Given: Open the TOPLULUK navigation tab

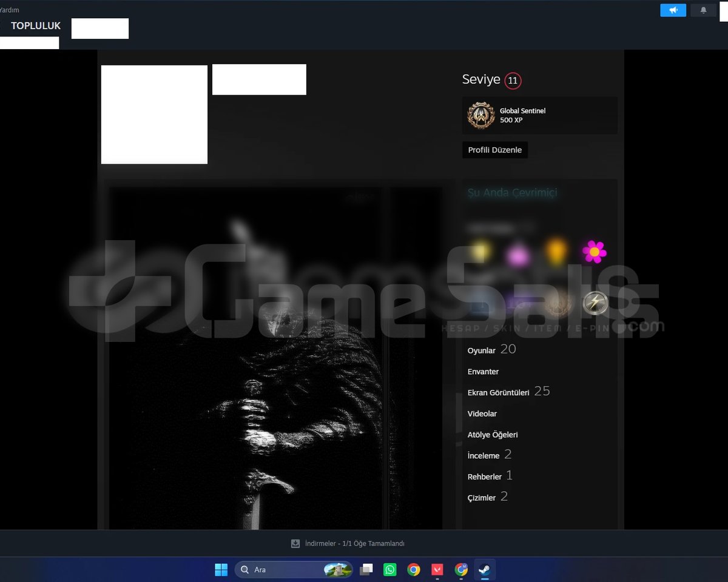Looking at the screenshot, I should (36, 26).
